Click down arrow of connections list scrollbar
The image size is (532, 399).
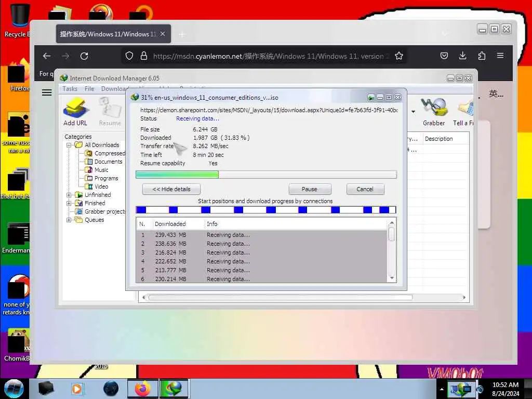coord(392,278)
